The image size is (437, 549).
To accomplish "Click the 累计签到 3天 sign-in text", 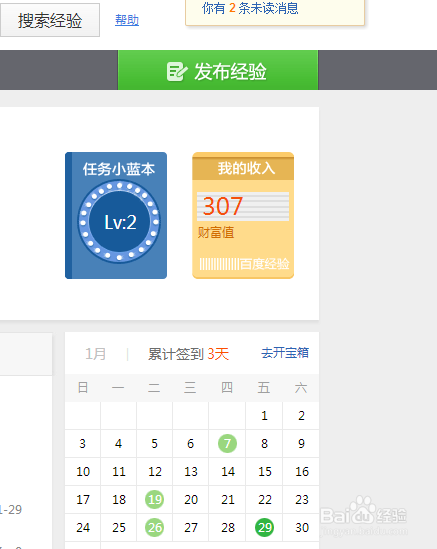I will click(188, 354).
